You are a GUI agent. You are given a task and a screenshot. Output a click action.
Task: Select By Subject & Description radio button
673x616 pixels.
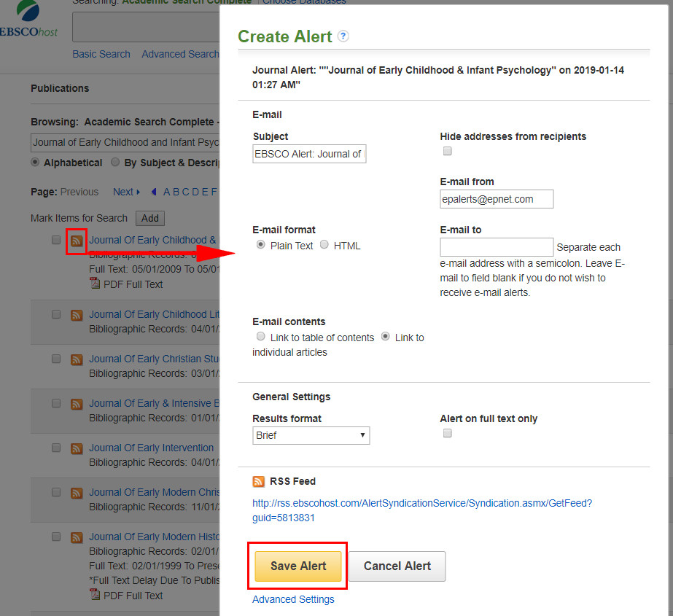tap(114, 163)
